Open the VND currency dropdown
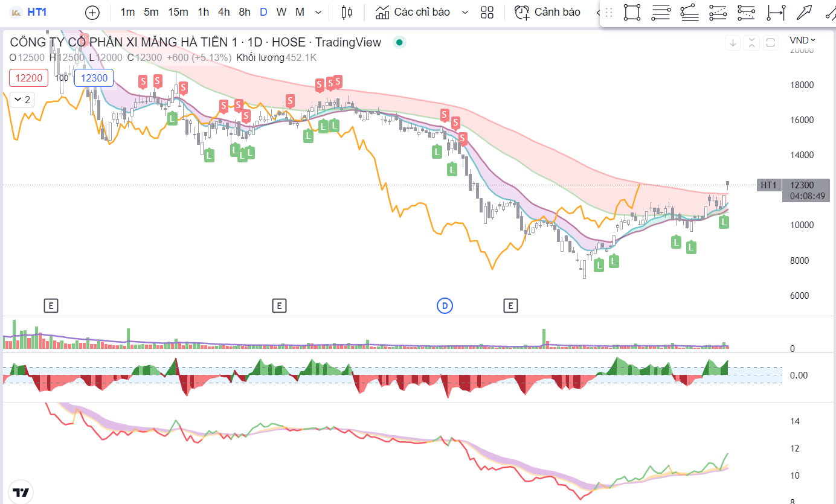 point(802,40)
